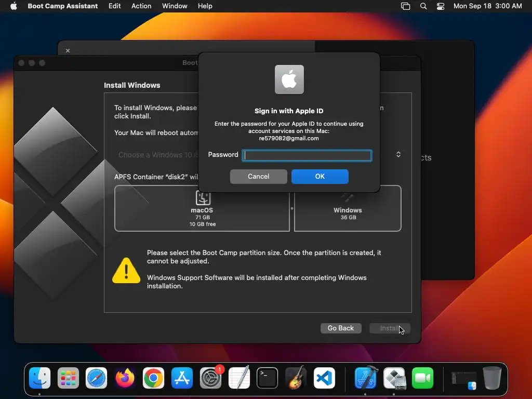Viewport: 532px width, 399px height.
Task: Open the Apple menu in the menu bar
Action: [14, 6]
